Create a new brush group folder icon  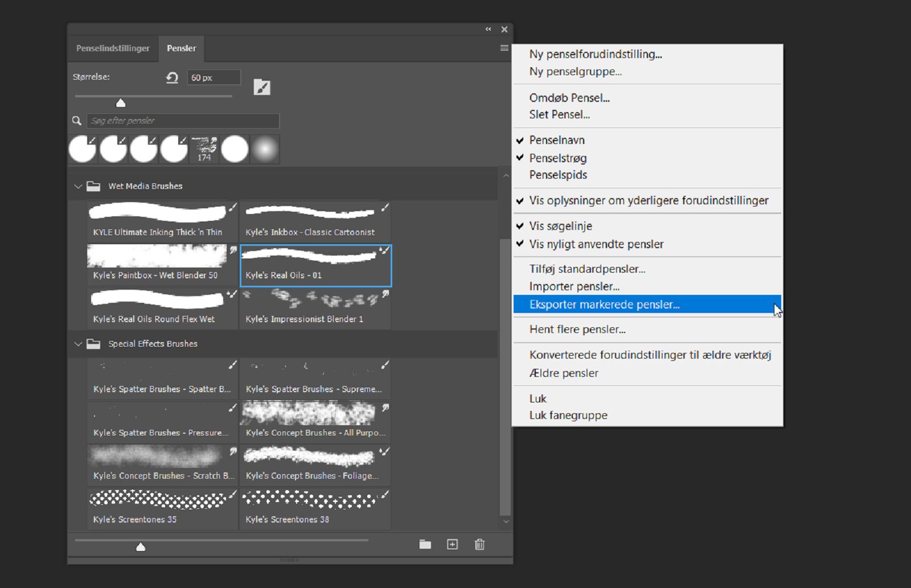pos(425,545)
